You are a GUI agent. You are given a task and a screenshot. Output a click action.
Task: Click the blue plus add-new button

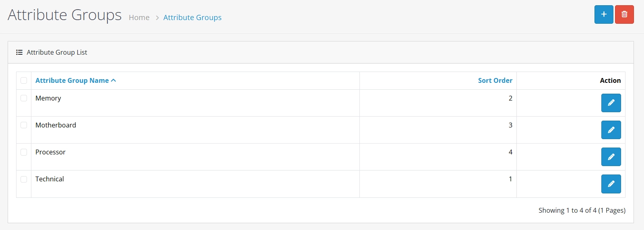[604, 14]
